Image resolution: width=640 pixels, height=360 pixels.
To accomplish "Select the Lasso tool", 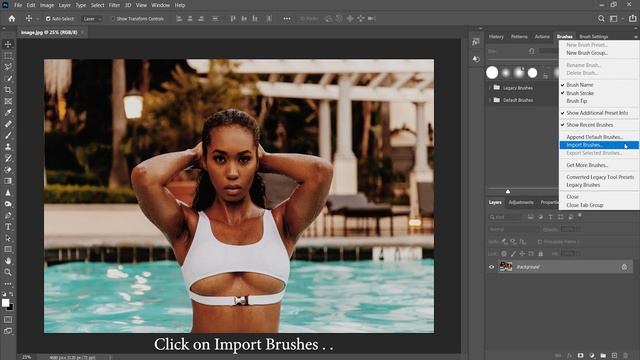I will point(8,67).
